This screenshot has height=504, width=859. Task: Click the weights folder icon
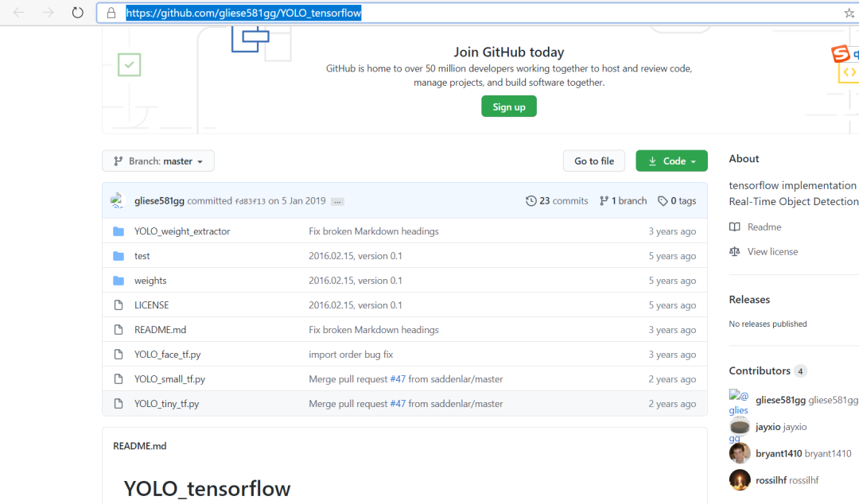click(119, 281)
